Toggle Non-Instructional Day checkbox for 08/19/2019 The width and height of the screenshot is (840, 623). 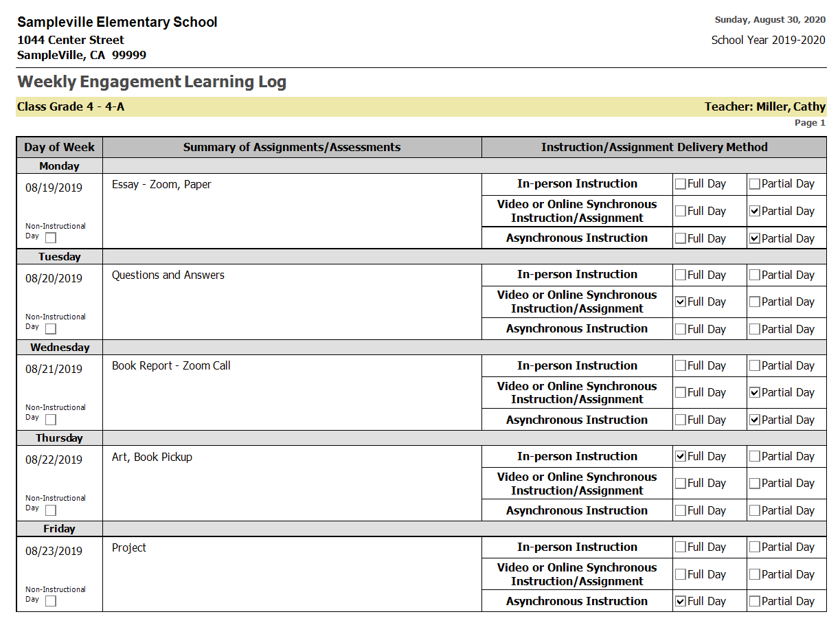tap(51, 238)
